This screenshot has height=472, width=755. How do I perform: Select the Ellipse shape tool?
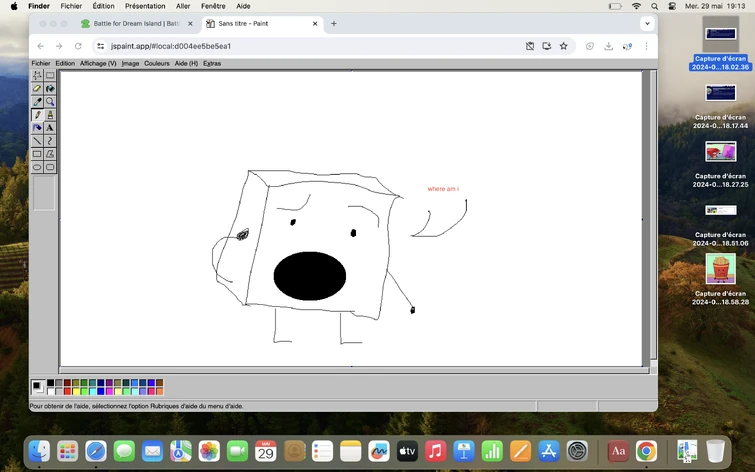[x=37, y=167]
